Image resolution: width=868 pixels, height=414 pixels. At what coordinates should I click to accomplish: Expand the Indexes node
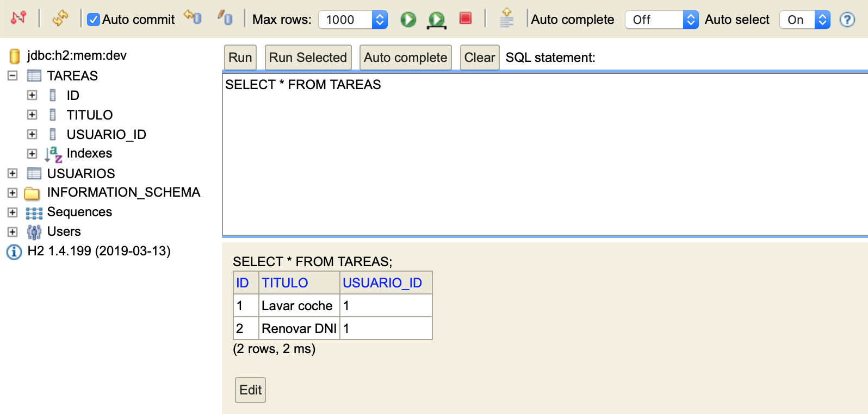(32, 154)
